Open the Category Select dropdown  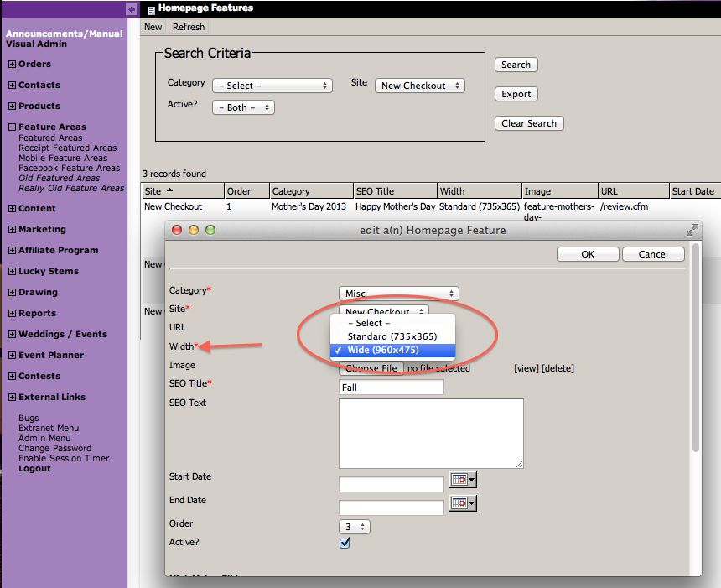coord(272,86)
